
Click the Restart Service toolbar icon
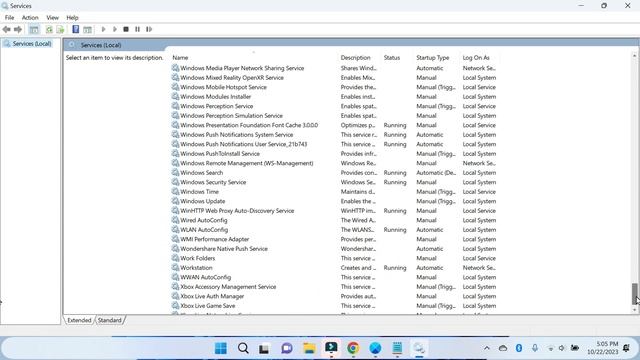(149, 29)
